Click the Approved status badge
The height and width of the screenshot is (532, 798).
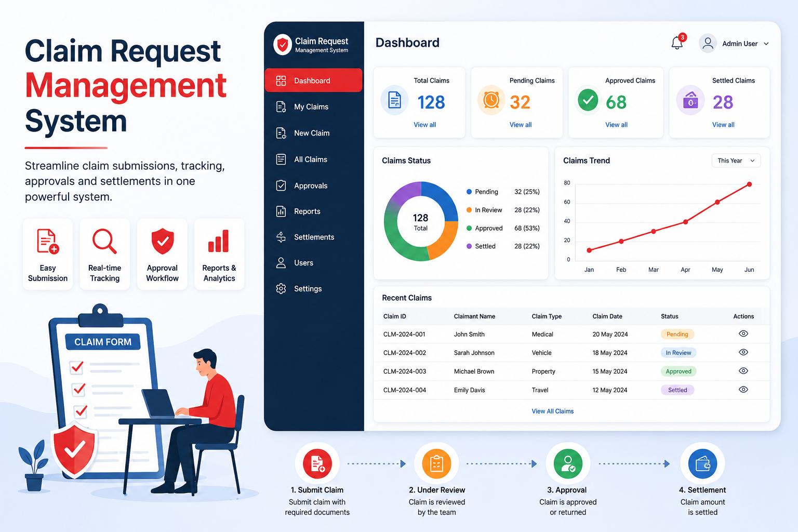[679, 371]
